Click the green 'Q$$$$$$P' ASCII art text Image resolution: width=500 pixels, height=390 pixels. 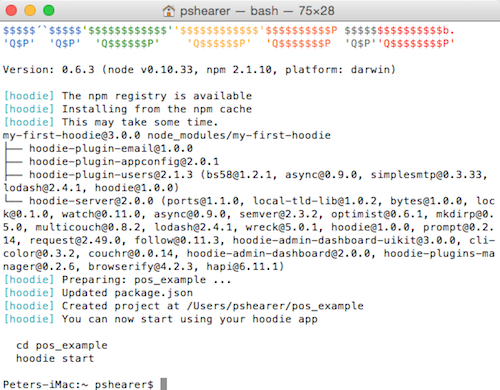pos(127,43)
